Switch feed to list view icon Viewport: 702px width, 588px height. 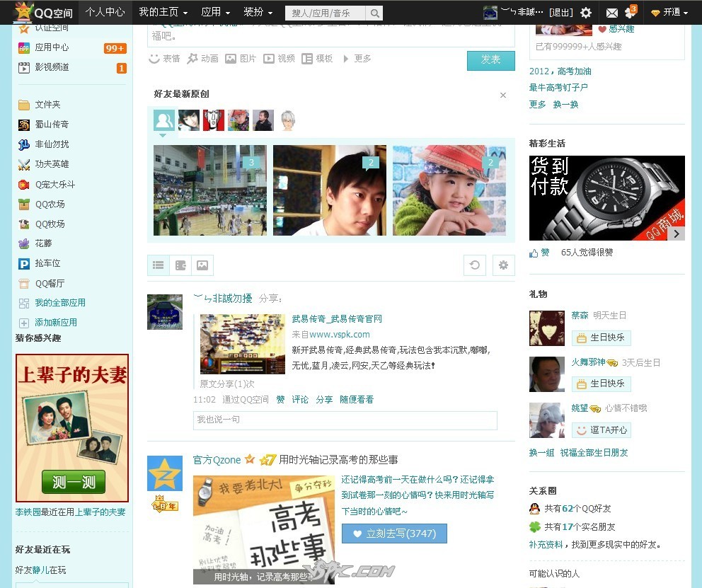click(x=158, y=265)
